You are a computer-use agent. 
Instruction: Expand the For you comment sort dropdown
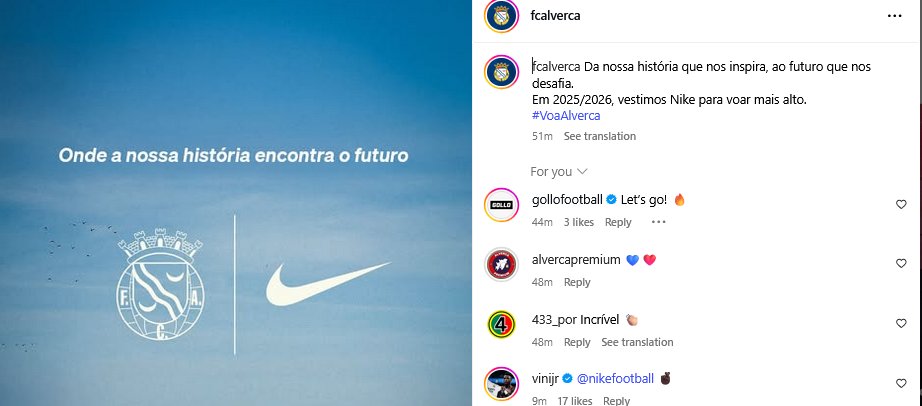559,171
